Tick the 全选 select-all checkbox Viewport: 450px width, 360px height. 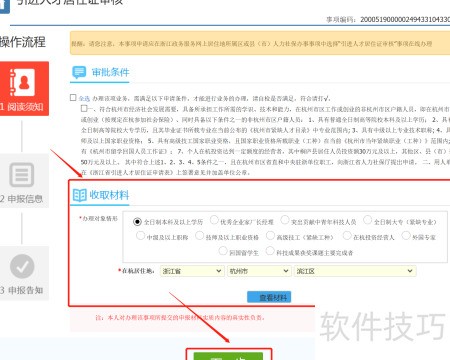[x=73, y=97]
